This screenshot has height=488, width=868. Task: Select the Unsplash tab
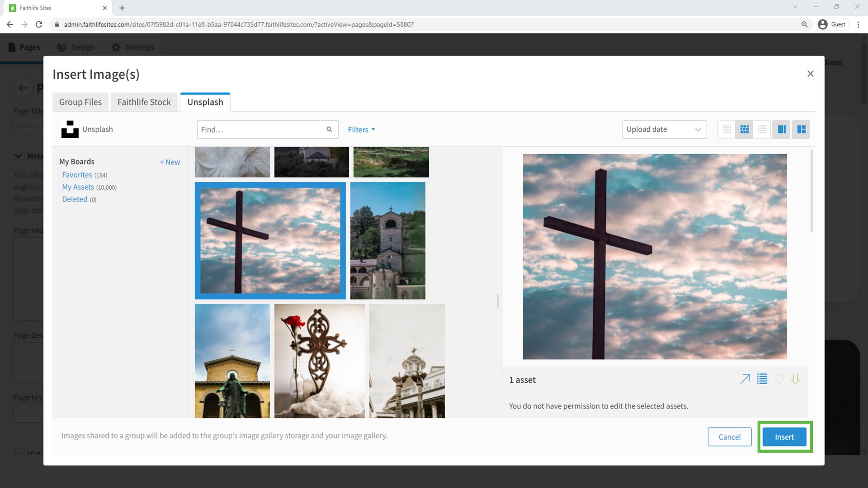click(x=205, y=102)
